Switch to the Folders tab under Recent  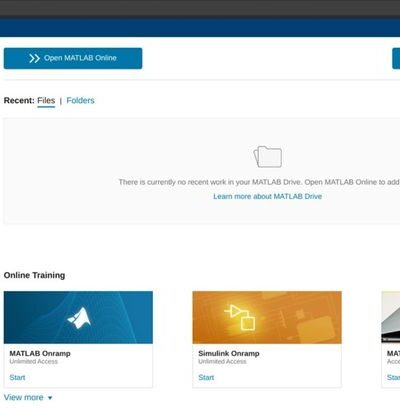point(80,100)
